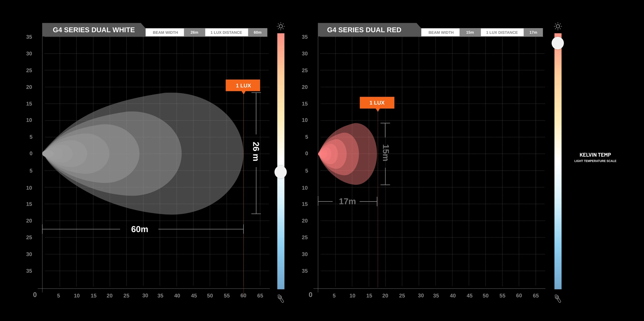Click the flashlight icon below the red beam slider
This screenshot has height=321, width=644.
click(x=558, y=298)
